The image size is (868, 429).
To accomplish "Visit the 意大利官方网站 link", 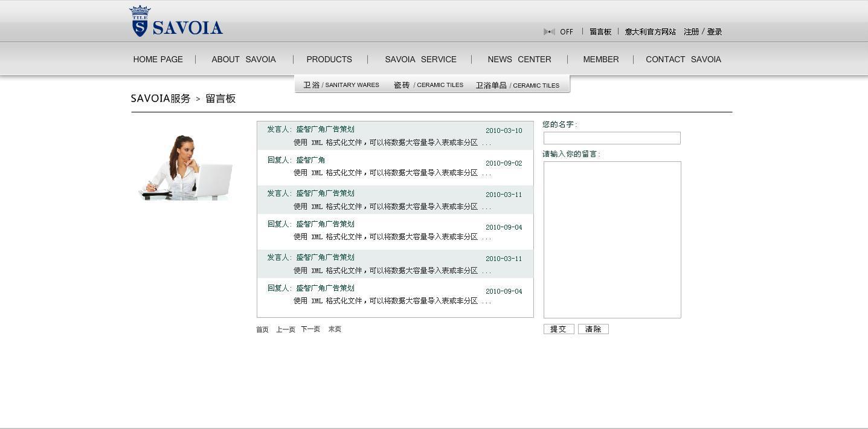I will click(650, 32).
